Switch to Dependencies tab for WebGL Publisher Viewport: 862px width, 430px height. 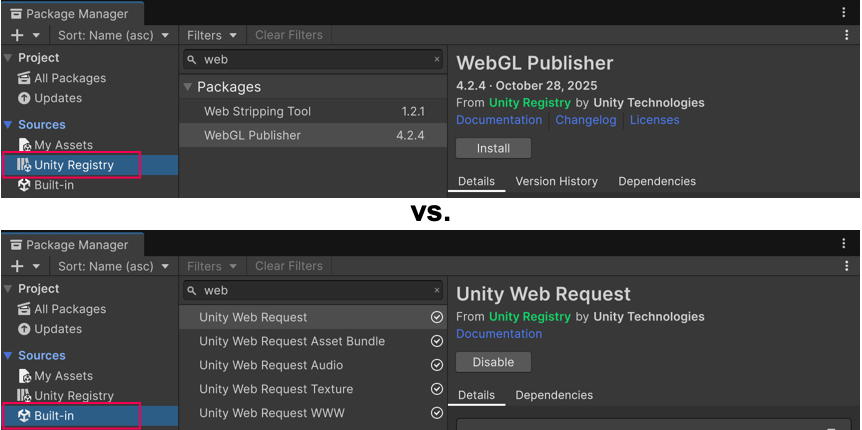[657, 181]
